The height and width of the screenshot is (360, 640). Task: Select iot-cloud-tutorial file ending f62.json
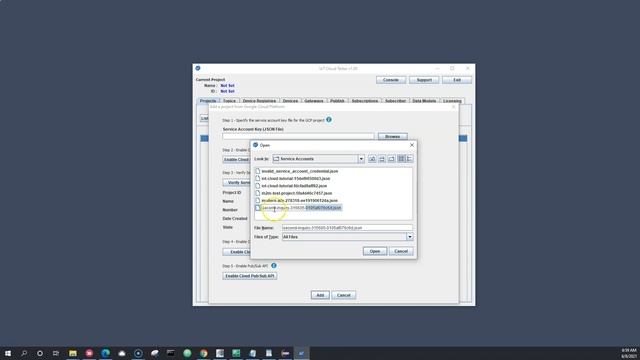(294, 186)
